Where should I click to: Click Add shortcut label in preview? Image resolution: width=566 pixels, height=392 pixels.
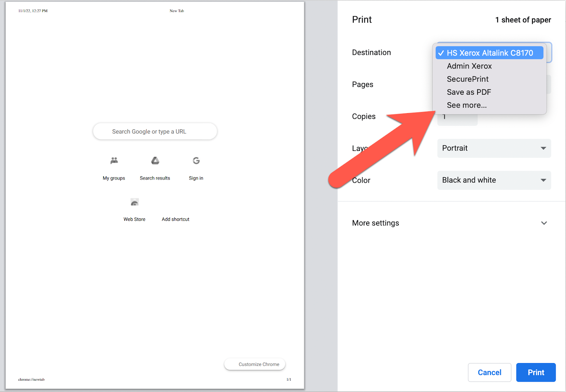[x=175, y=219]
